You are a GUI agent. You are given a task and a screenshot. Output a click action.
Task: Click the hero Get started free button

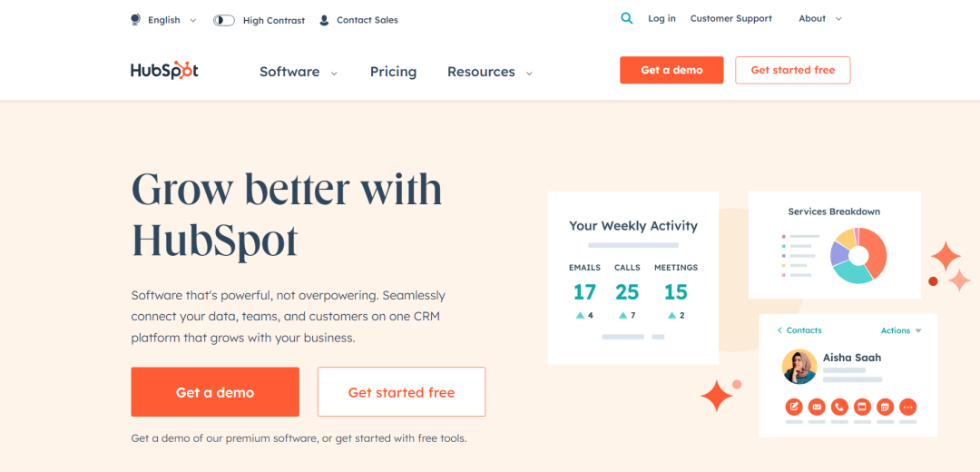[401, 392]
